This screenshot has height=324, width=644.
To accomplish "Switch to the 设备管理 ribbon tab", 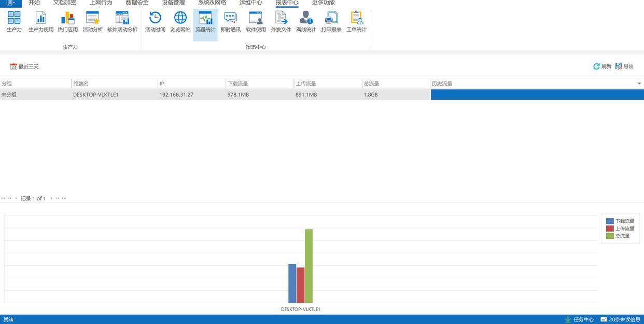I will click(173, 3).
